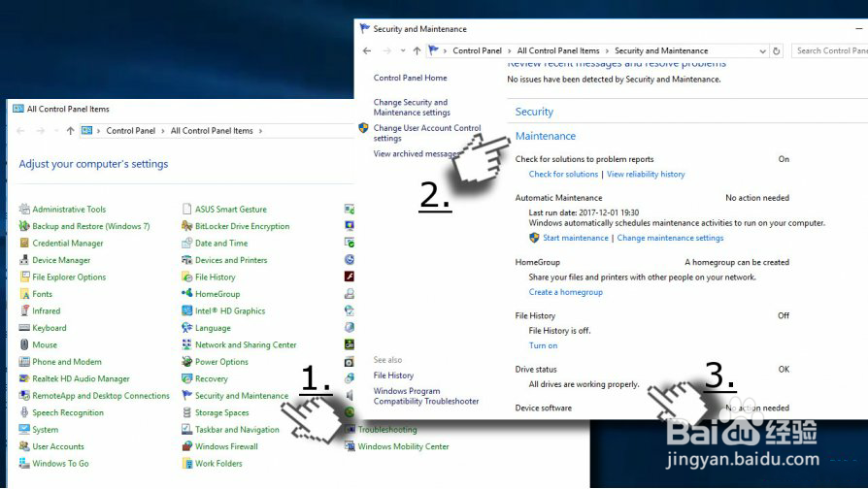
Task: Collapse the Maintenance section header
Action: (x=546, y=136)
